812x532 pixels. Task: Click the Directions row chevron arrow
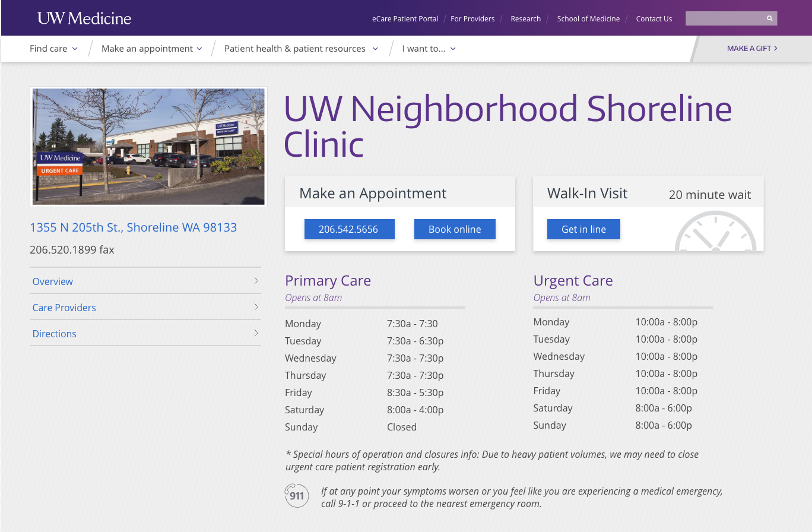256,333
